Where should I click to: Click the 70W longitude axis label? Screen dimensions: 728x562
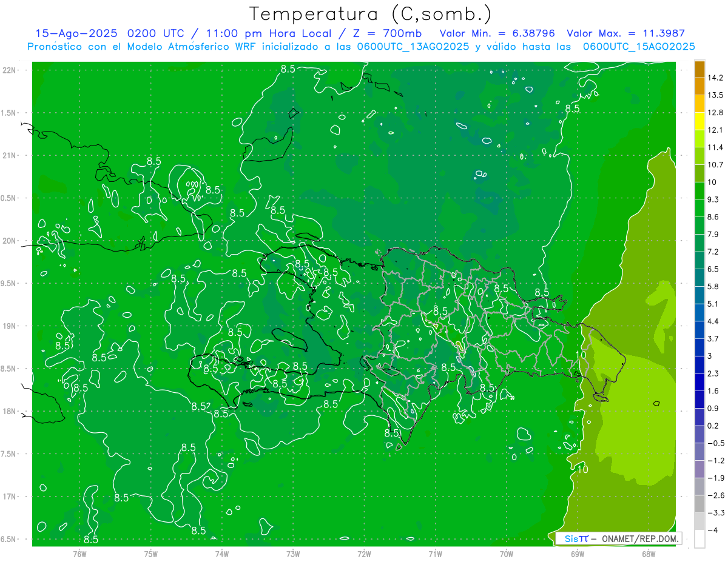pyautogui.click(x=507, y=554)
